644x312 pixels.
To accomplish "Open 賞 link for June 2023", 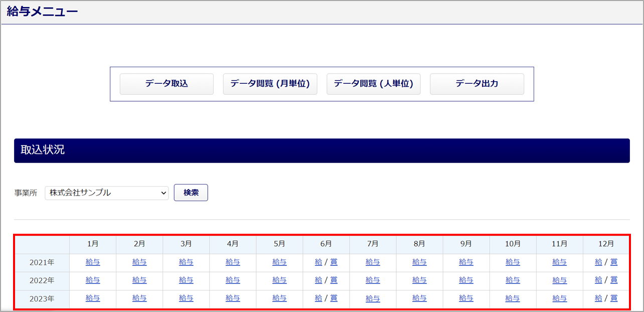I will 334,298.
